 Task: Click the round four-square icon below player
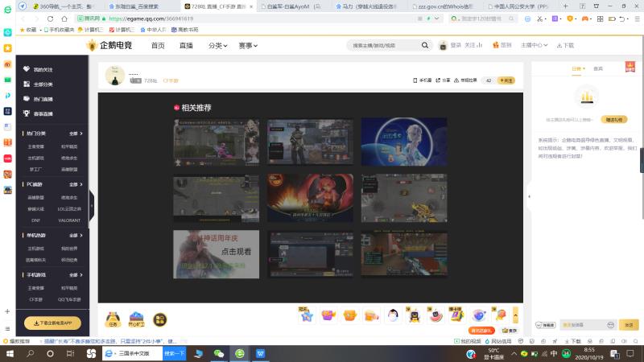pyautogui.click(x=159, y=319)
